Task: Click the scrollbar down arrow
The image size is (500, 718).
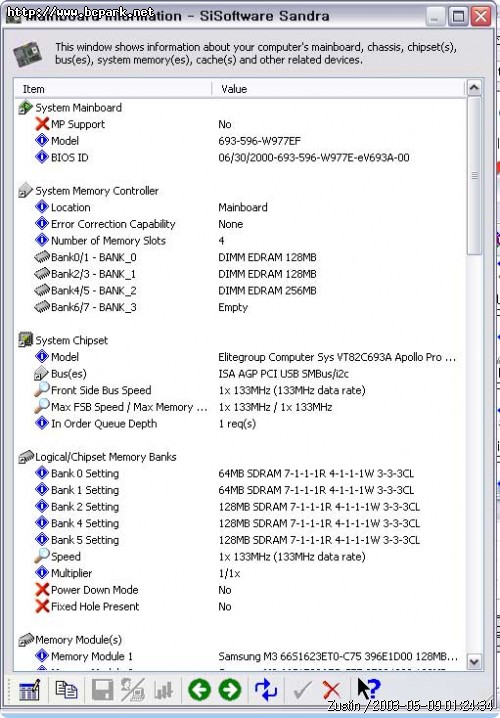Action: (x=474, y=662)
